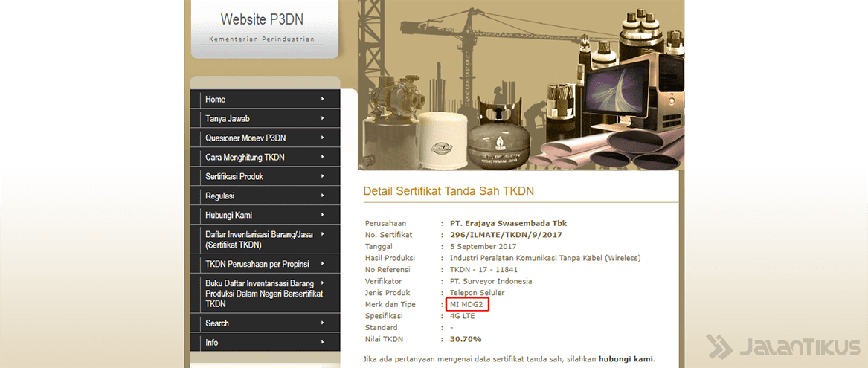This screenshot has height=368, width=868.
Task: Click the 'Hasil Produksi' field label
Action: tap(390, 258)
